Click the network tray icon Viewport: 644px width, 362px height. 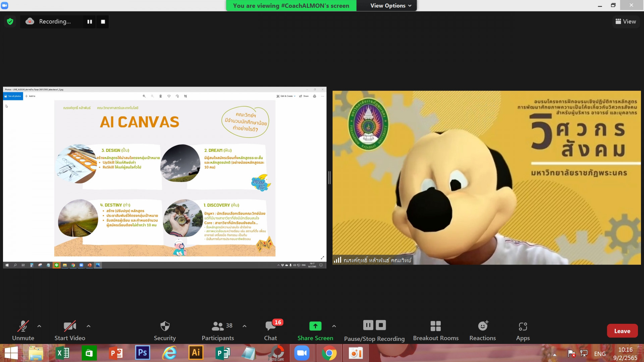tap(584, 353)
